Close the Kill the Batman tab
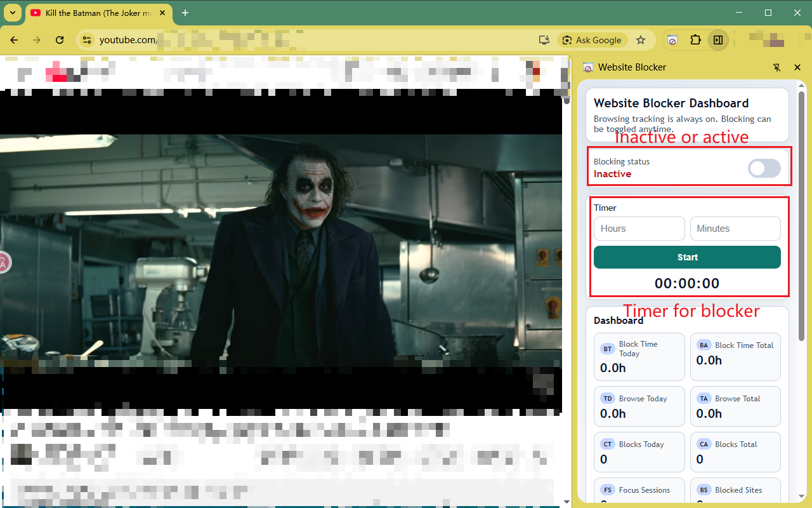Screen dimensions: 812x508 pos(162,13)
